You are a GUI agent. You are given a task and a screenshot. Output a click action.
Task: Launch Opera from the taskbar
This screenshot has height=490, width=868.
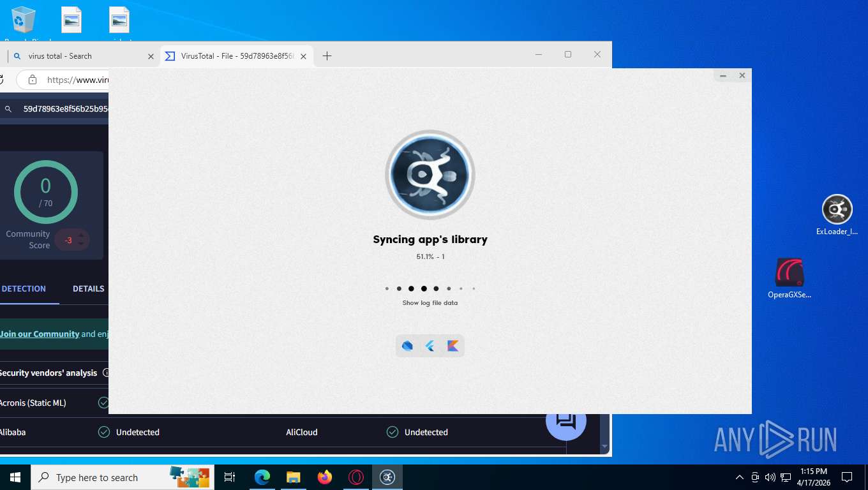[356, 477]
